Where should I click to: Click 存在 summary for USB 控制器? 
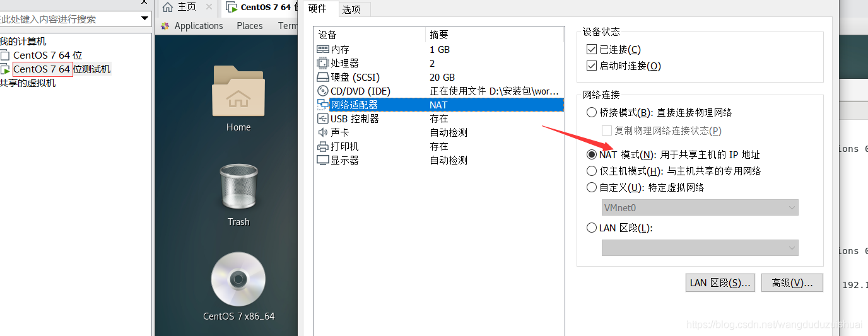[x=439, y=119]
